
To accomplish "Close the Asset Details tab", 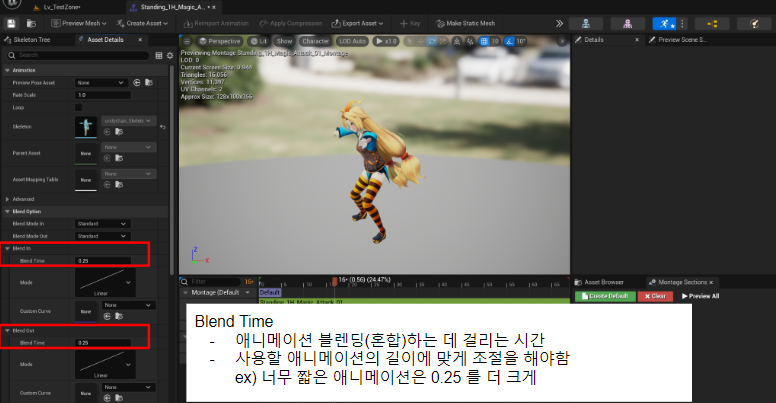I will coord(140,40).
